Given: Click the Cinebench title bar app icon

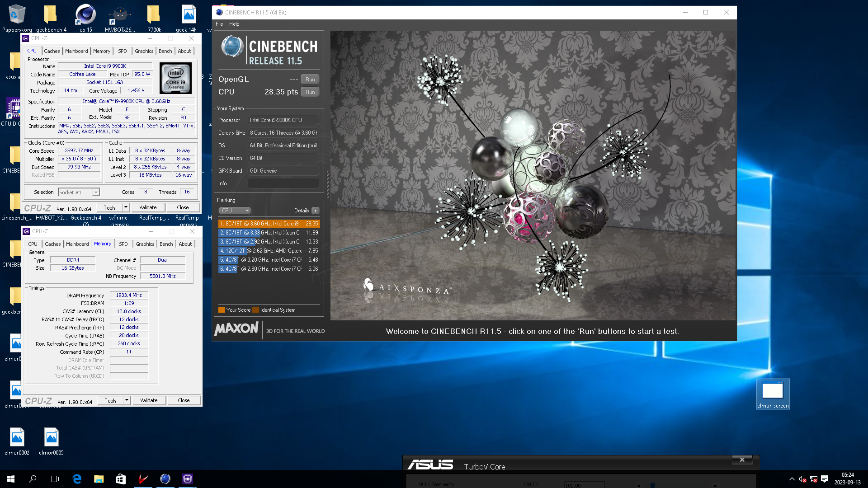Looking at the screenshot, I should click(x=219, y=12).
